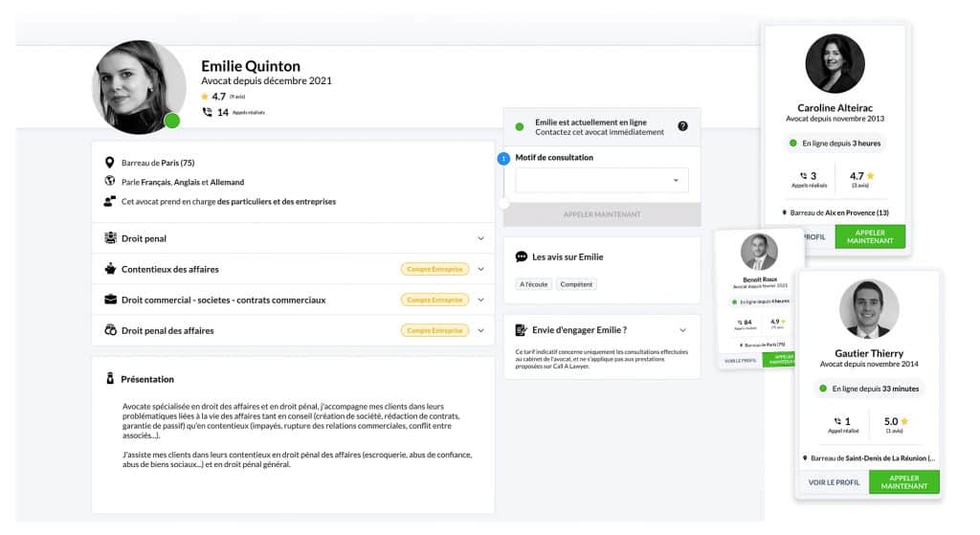Expand the Contentieux des affaires chevron
The height and width of the screenshot is (535, 980).
pyautogui.click(x=480, y=269)
